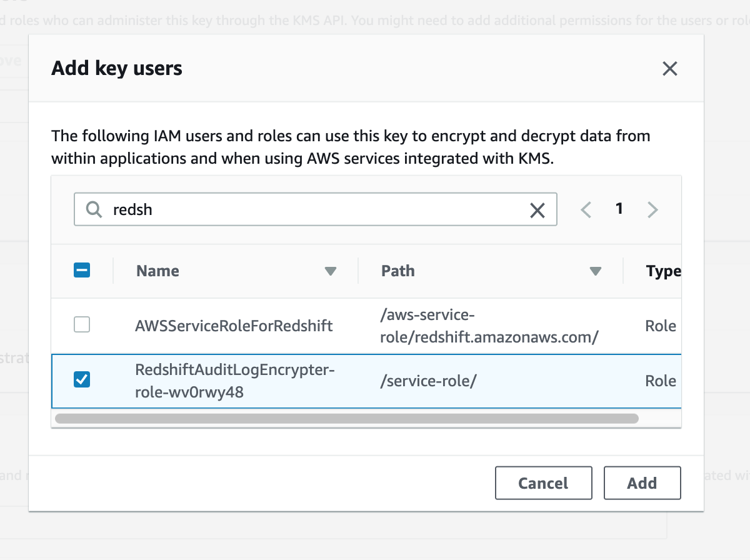The height and width of the screenshot is (560, 750).
Task: Sort by the Path column arrow
Action: point(596,271)
